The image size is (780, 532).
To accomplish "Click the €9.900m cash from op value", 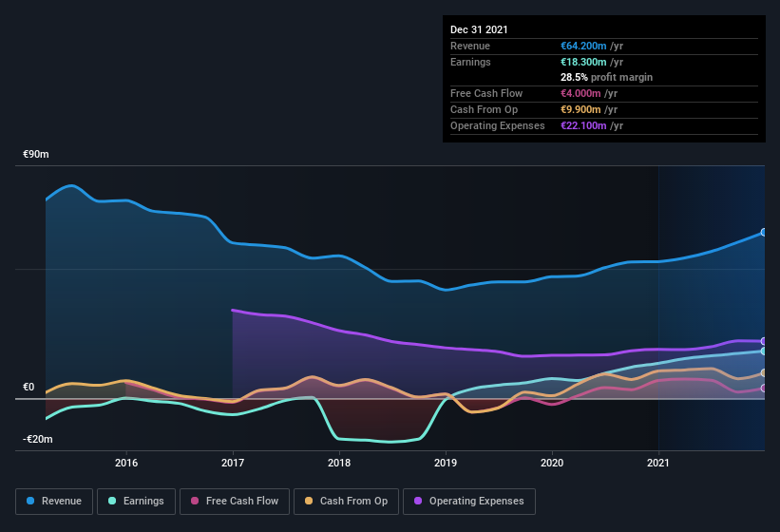I will [580, 109].
